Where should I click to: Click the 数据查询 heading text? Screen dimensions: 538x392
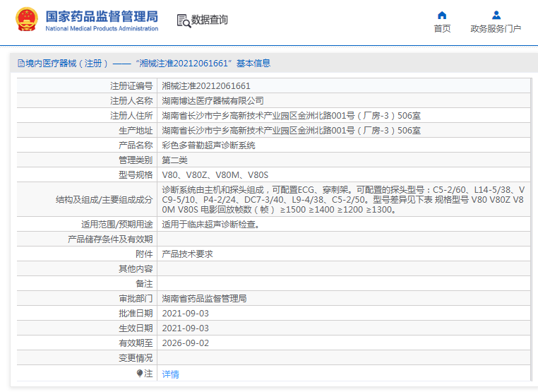point(209,20)
